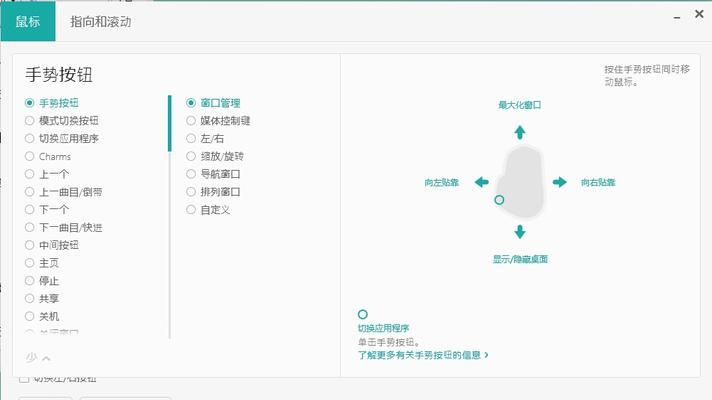This screenshot has height=400, width=712.
Task: Close the settings window
Action: (x=699, y=14)
